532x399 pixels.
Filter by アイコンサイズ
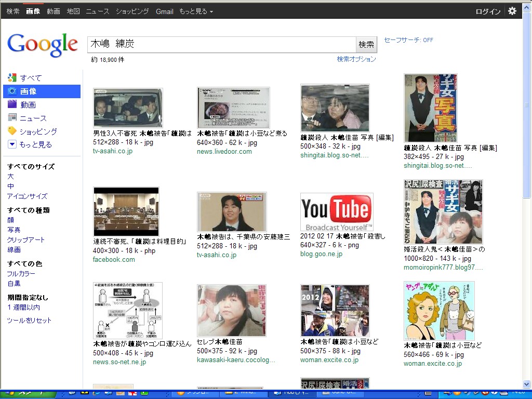point(27,196)
